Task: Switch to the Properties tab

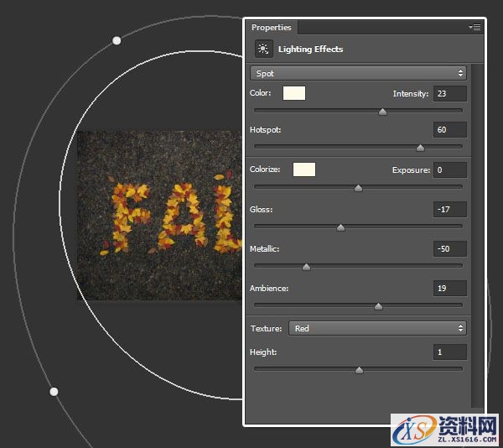Action: click(271, 28)
